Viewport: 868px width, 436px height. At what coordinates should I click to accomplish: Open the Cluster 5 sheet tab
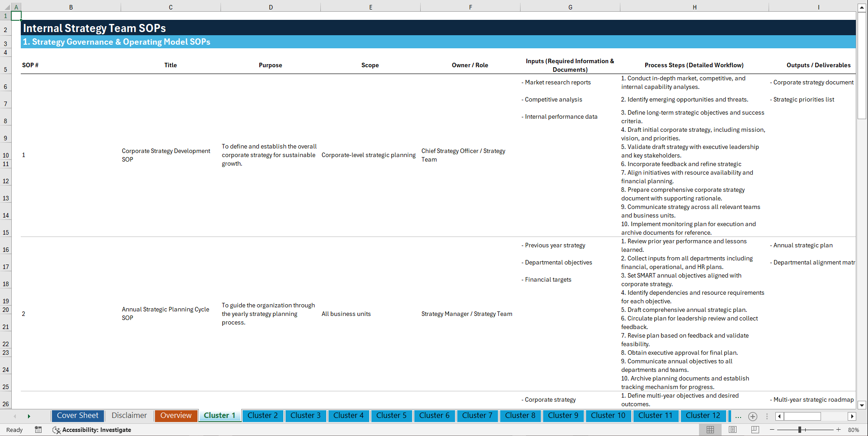click(391, 416)
